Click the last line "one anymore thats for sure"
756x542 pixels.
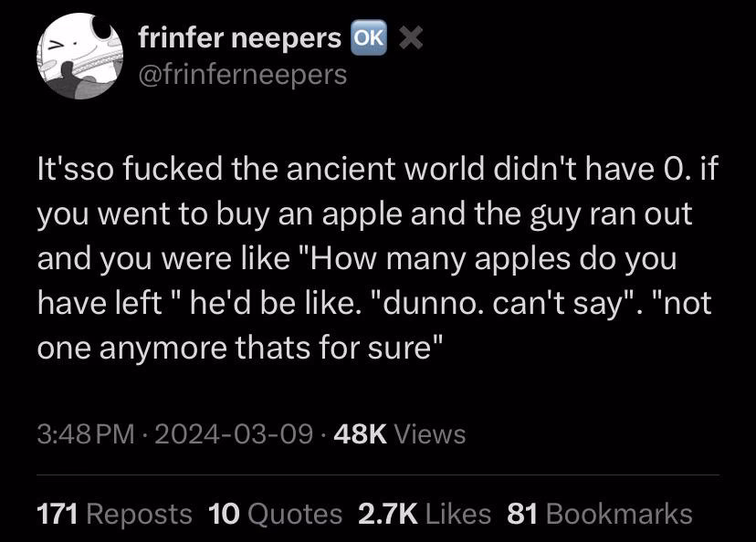pyautogui.click(x=239, y=348)
